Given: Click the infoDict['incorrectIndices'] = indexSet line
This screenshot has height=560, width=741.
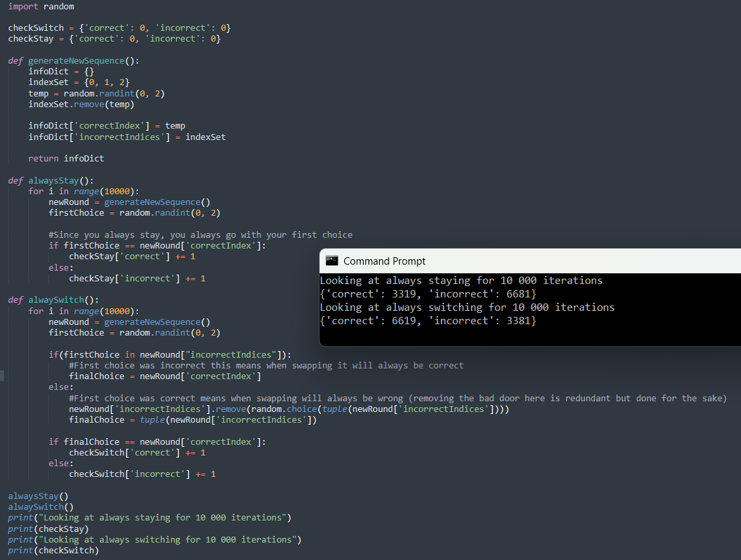Looking at the screenshot, I should (x=127, y=137).
